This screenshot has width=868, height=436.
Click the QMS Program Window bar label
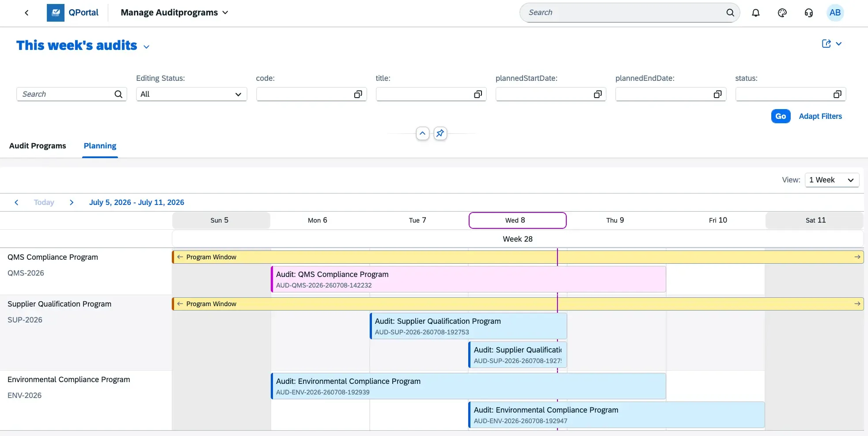click(211, 257)
